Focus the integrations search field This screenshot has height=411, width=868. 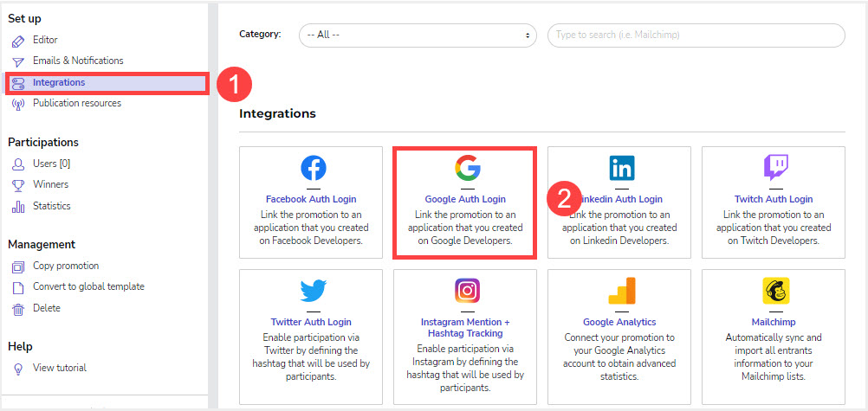(x=696, y=35)
